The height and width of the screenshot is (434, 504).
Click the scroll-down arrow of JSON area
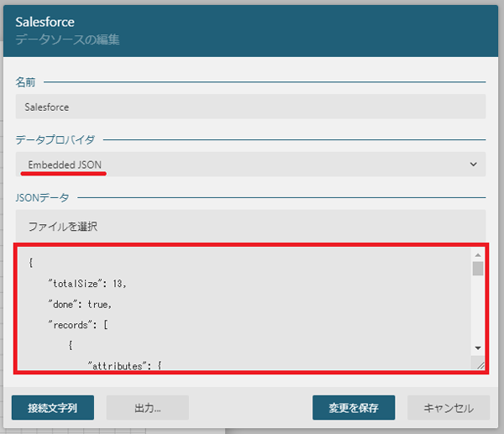478,348
